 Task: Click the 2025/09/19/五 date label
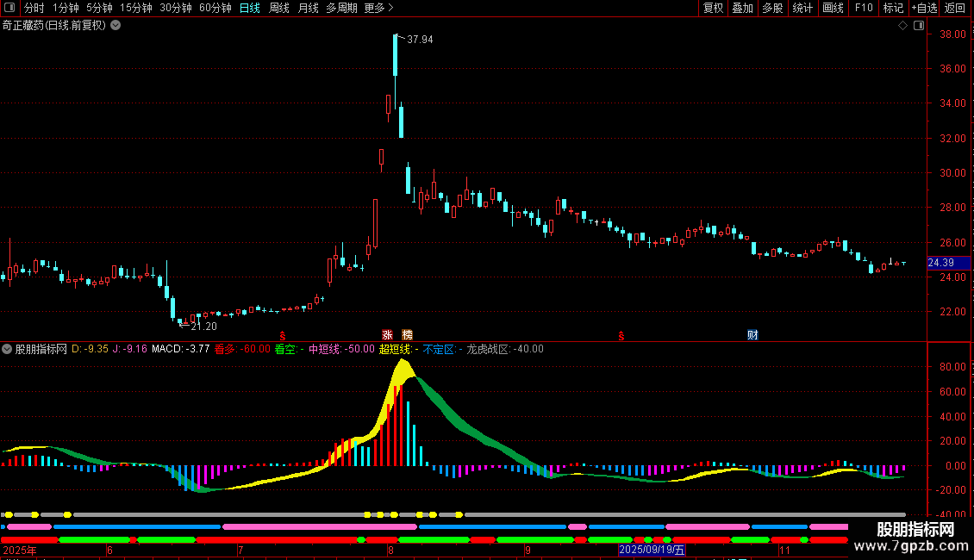[652, 550]
